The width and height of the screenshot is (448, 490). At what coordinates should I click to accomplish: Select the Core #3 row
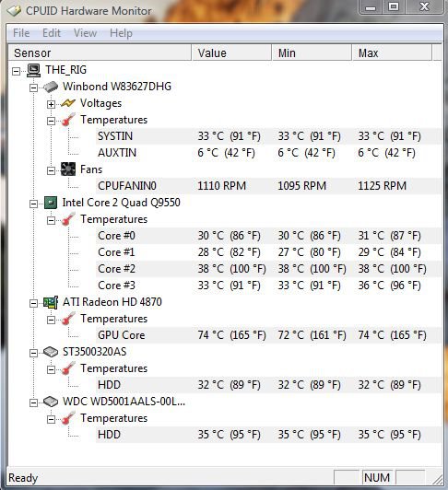268,286
